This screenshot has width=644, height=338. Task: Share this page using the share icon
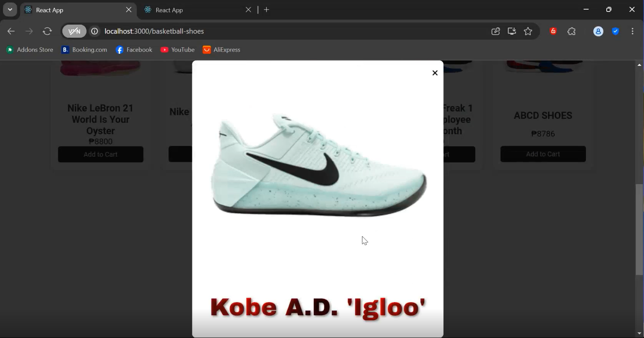click(x=496, y=31)
